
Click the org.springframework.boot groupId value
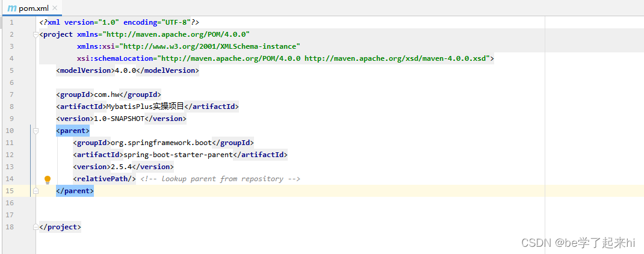point(161,143)
